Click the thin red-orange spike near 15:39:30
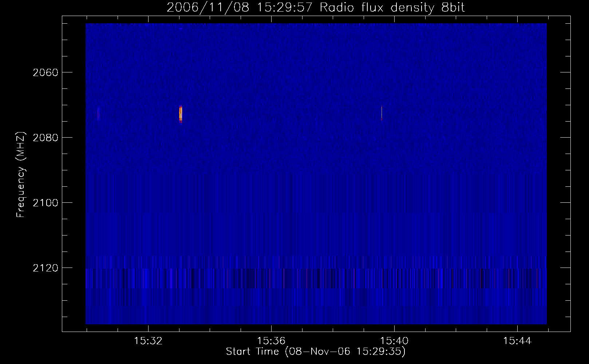 [x=382, y=113]
